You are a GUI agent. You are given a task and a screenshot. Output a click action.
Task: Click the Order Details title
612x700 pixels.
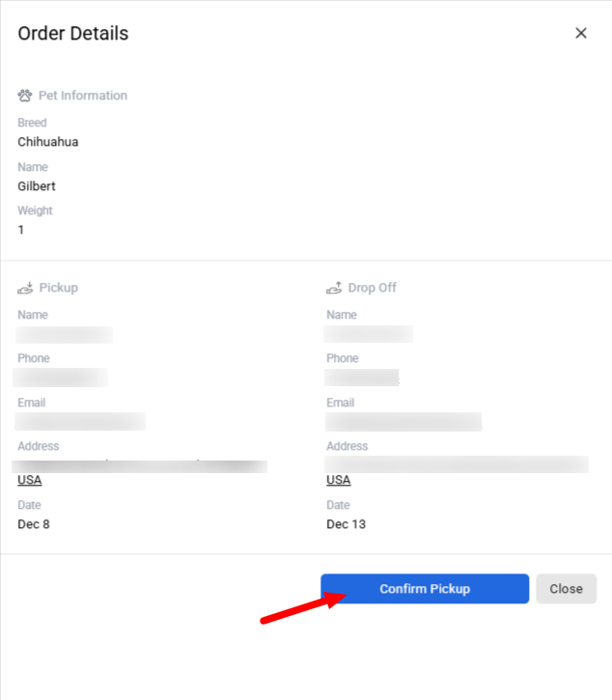(x=73, y=34)
